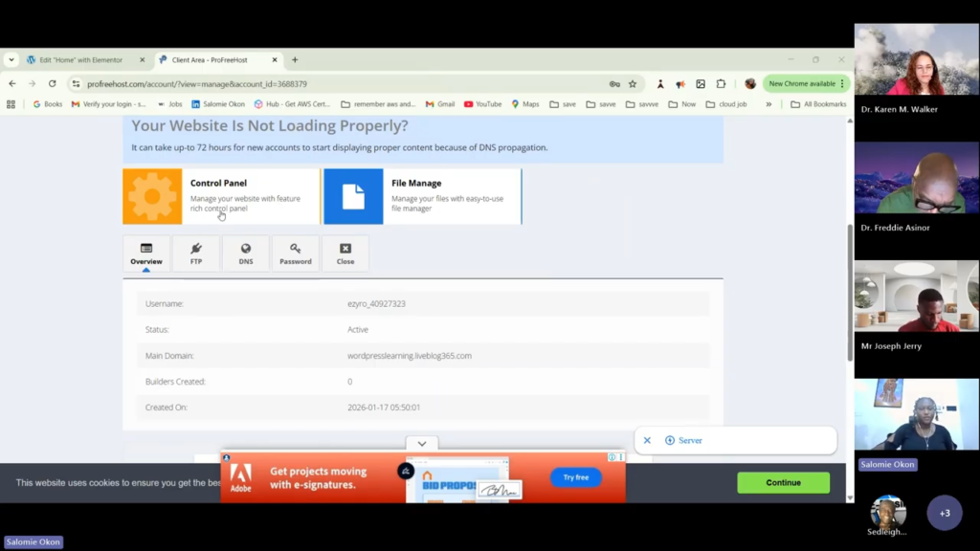
Task: Bookmark this page with the star icon
Action: click(633, 84)
